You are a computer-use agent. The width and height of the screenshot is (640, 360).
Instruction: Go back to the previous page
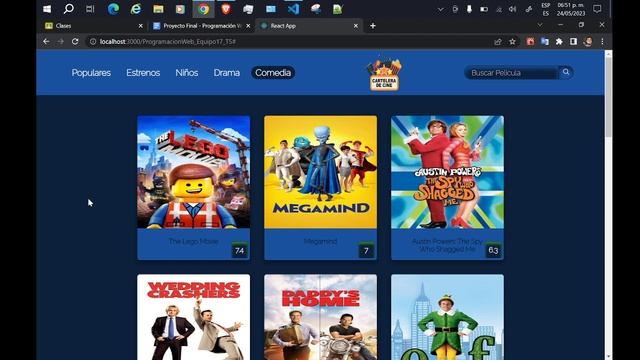point(46,42)
